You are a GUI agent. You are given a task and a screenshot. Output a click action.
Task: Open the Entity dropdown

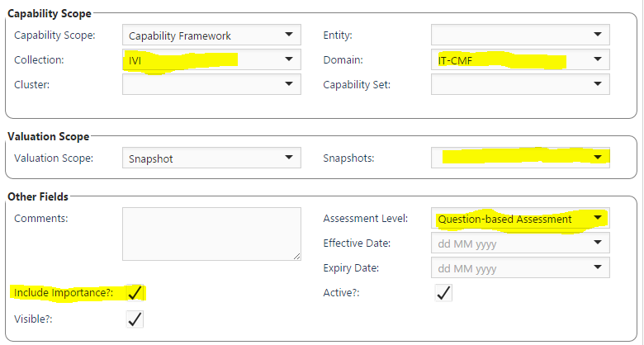597,35
